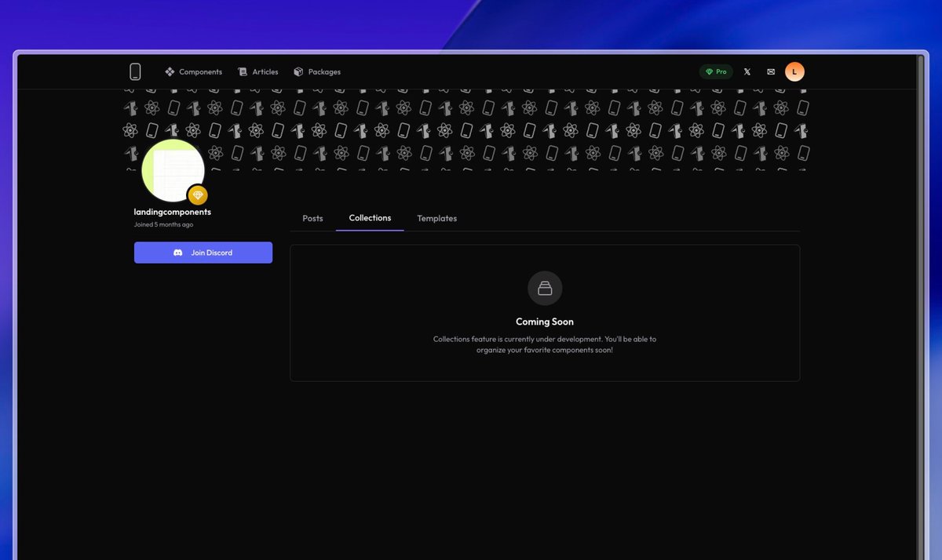
Task: Click the landingcomponents profile picture
Action: [x=173, y=170]
